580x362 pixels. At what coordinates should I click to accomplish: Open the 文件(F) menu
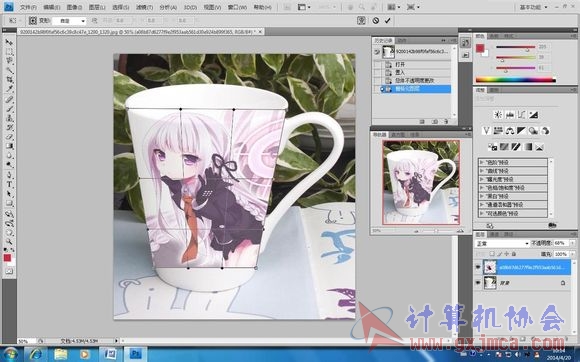point(28,7)
